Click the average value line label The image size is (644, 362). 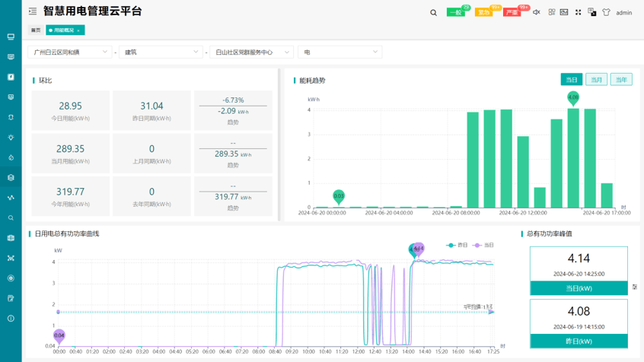tap(478, 306)
